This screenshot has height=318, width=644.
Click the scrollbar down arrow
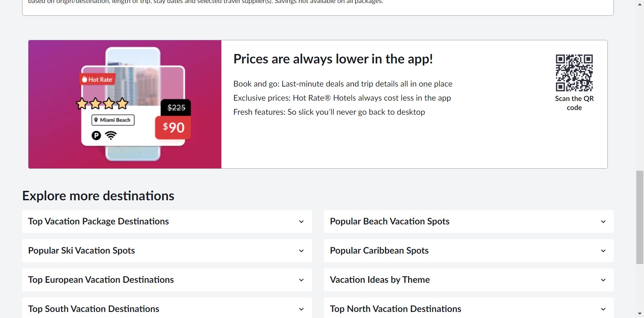click(x=640, y=314)
